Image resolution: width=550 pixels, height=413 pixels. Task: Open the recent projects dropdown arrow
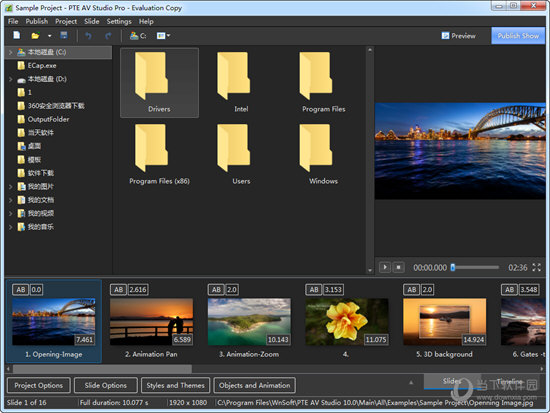(x=49, y=36)
